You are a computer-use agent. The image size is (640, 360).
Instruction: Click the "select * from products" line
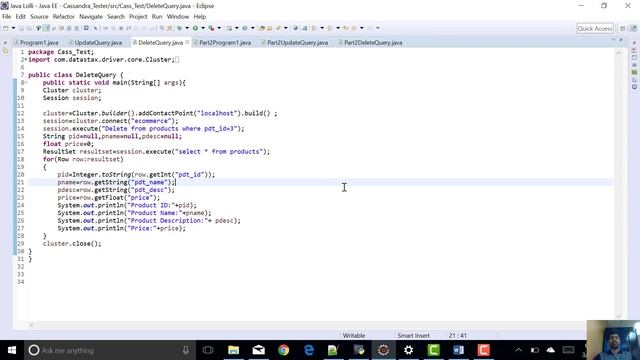pos(156,151)
